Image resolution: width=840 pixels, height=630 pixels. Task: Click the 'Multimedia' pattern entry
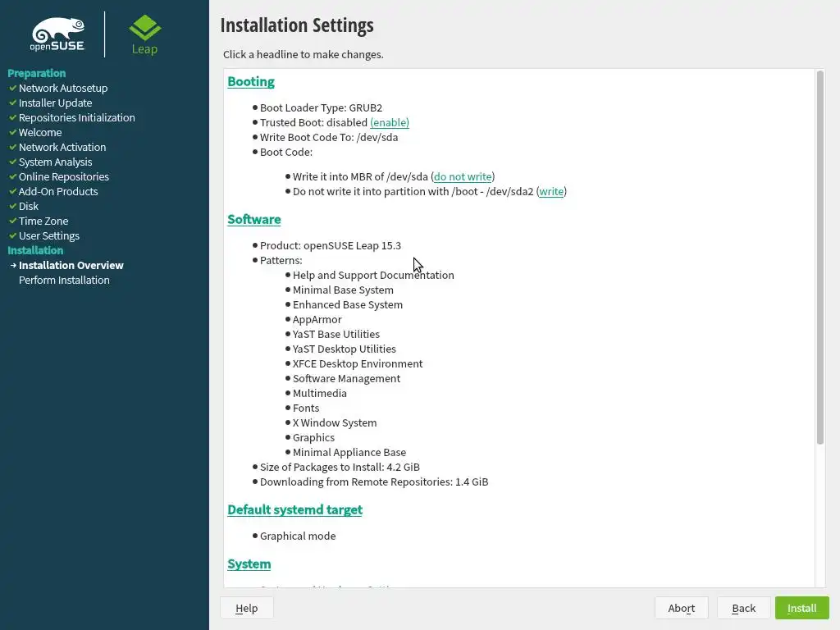coord(320,393)
